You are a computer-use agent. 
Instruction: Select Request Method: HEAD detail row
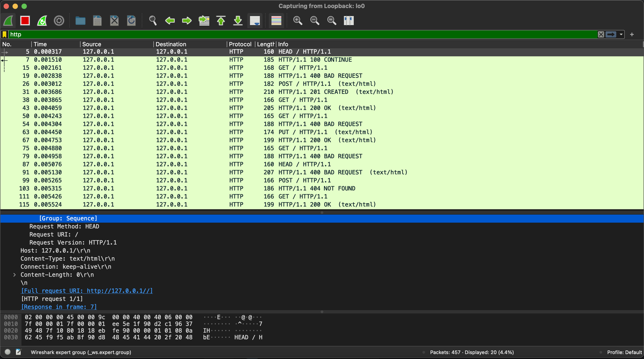pos(322,226)
